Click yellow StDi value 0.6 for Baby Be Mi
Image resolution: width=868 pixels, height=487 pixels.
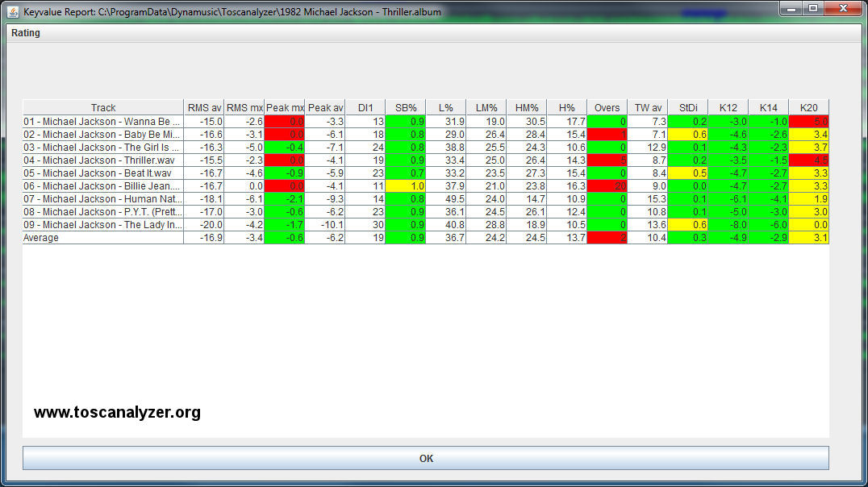(x=688, y=135)
